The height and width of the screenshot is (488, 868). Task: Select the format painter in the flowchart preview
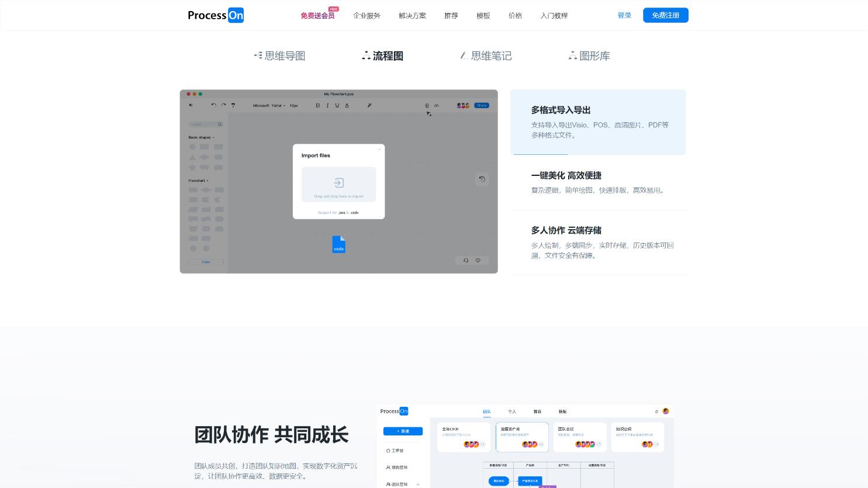pos(233,105)
